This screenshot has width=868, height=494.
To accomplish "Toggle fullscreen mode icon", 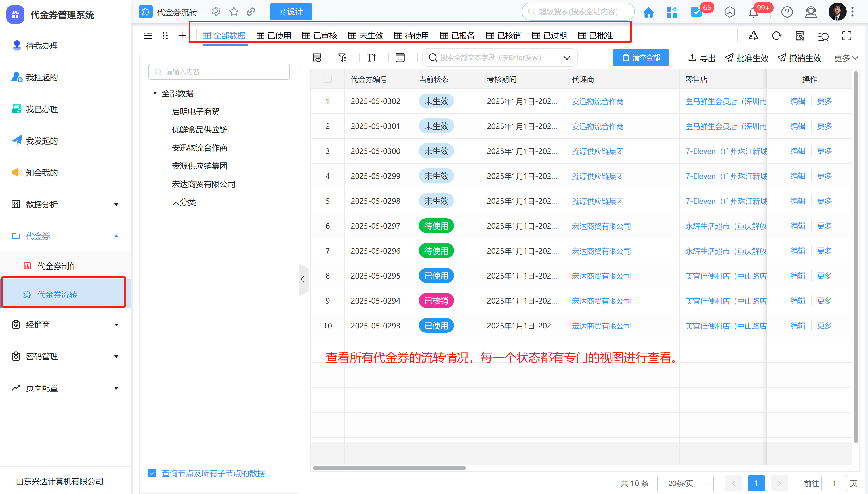I will point(846,36).
